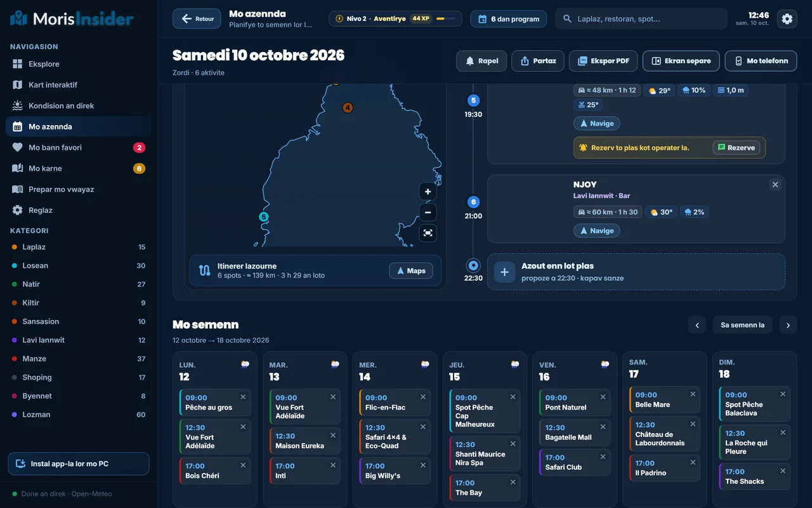
Task: Click timeline step 6 at 21:00
Action: click(473, 203)
